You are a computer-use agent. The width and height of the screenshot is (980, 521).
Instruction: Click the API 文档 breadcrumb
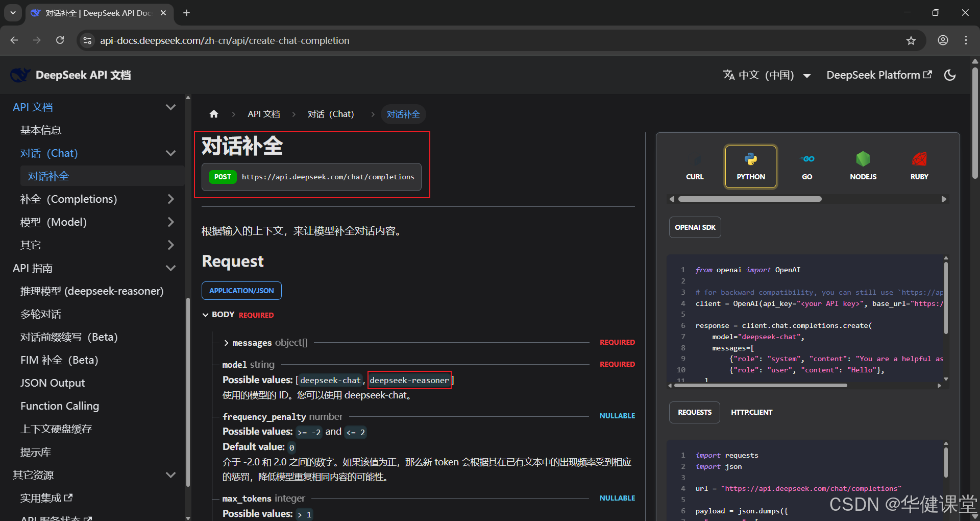pyautogui.click(x=264, y=114)
